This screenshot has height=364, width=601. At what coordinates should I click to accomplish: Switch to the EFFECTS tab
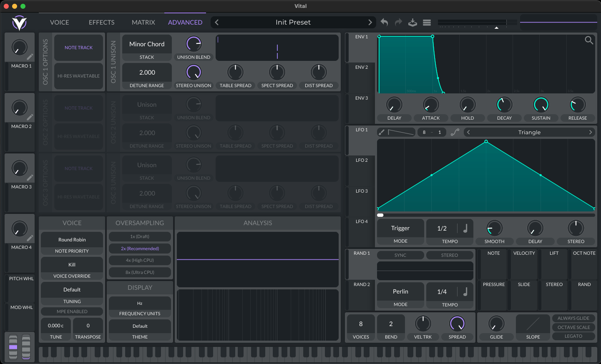pos(101,23)
